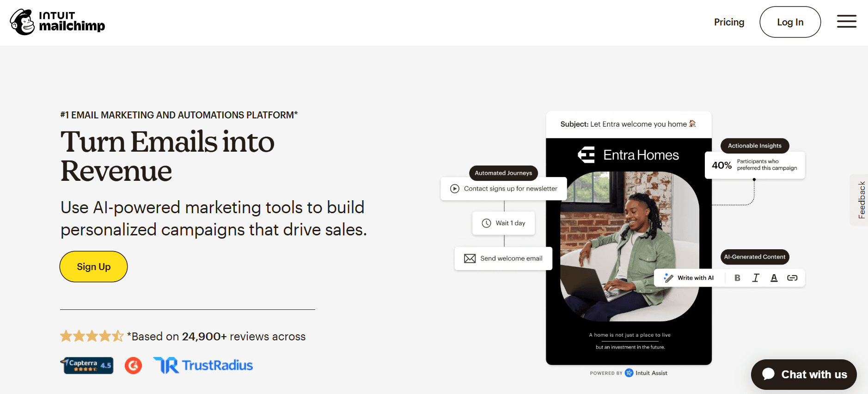Click the red G2 logo badge

tap(133, 365)
